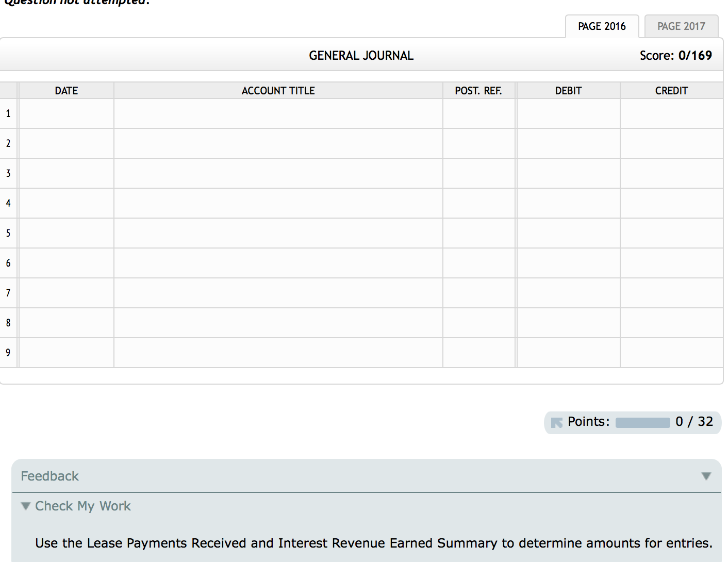Click the Debit cell in row 3

(568, 173)
